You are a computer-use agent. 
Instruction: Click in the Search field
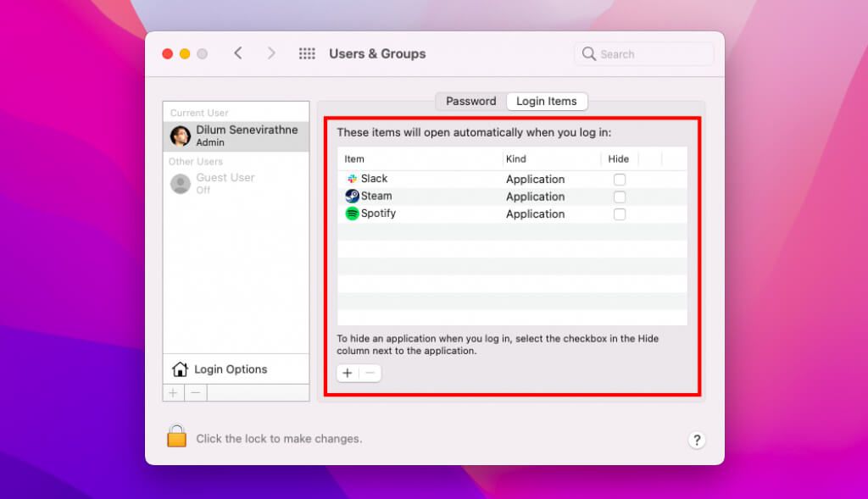[644, 53]
